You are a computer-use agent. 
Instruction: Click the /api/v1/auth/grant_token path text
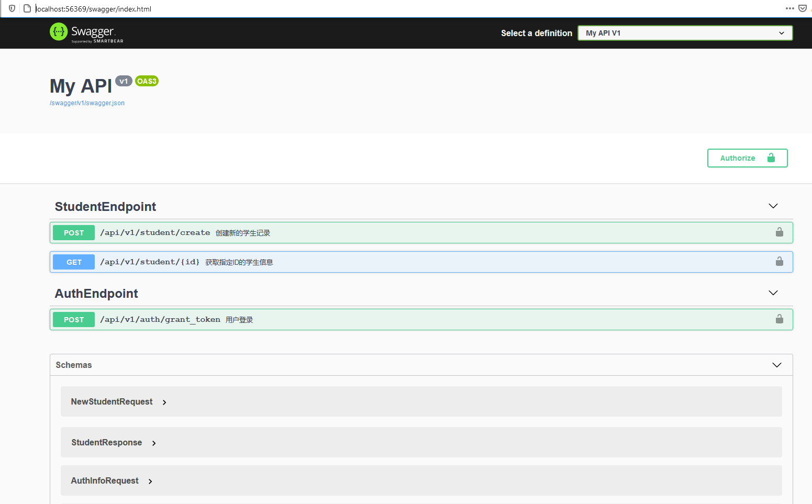tap(160, 319)
